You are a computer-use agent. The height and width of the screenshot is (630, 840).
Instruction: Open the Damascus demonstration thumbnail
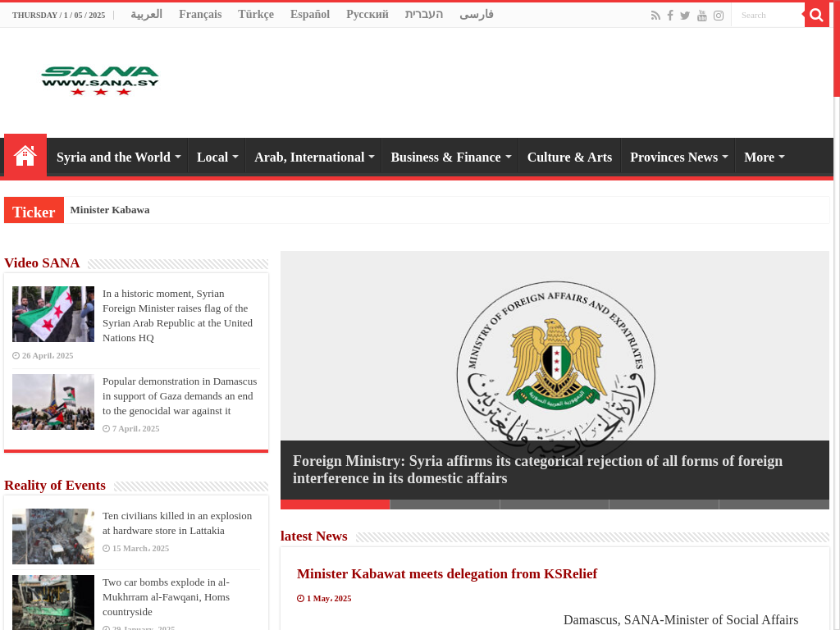coord(53,402)
